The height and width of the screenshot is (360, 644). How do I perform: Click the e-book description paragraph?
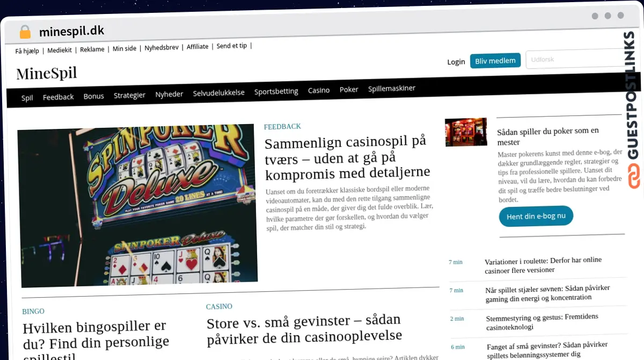tap(560, 176)
